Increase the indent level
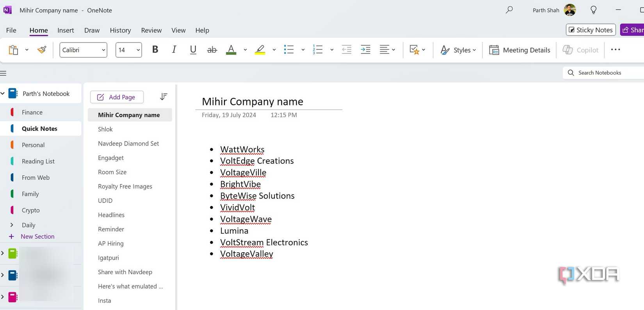 (365, 50)
